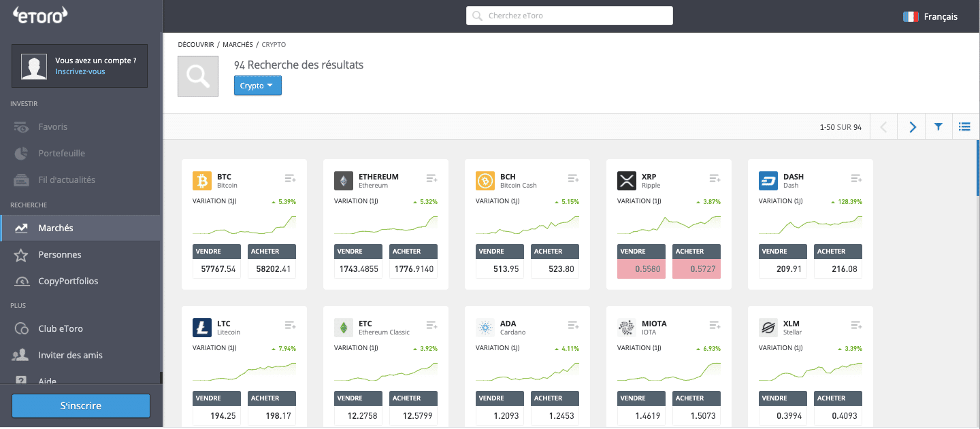Add BCH to watchlist icon
The width and height of the screenshot is (980, 429).
click(x=573, y=178)
